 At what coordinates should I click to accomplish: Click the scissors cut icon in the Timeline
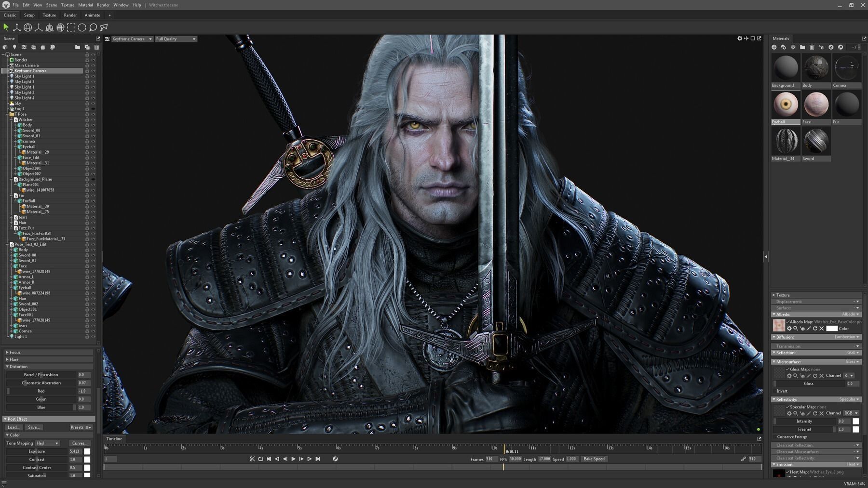tap(253, 459)
